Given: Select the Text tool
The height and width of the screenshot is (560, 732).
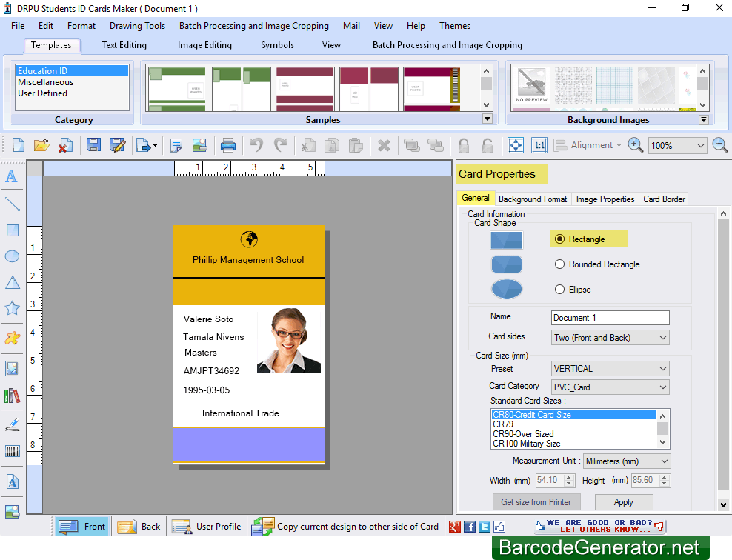Looking at the screenshot, I should pos(11,176).
